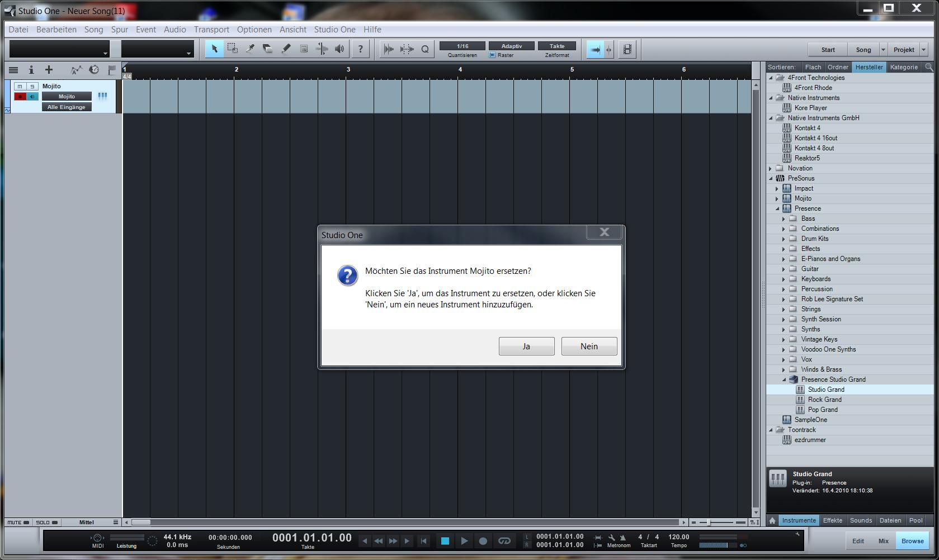Open the Transport menu

coord(211,30)
